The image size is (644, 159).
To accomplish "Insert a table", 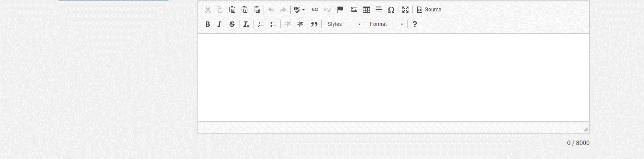I will [x=366, y=10].
